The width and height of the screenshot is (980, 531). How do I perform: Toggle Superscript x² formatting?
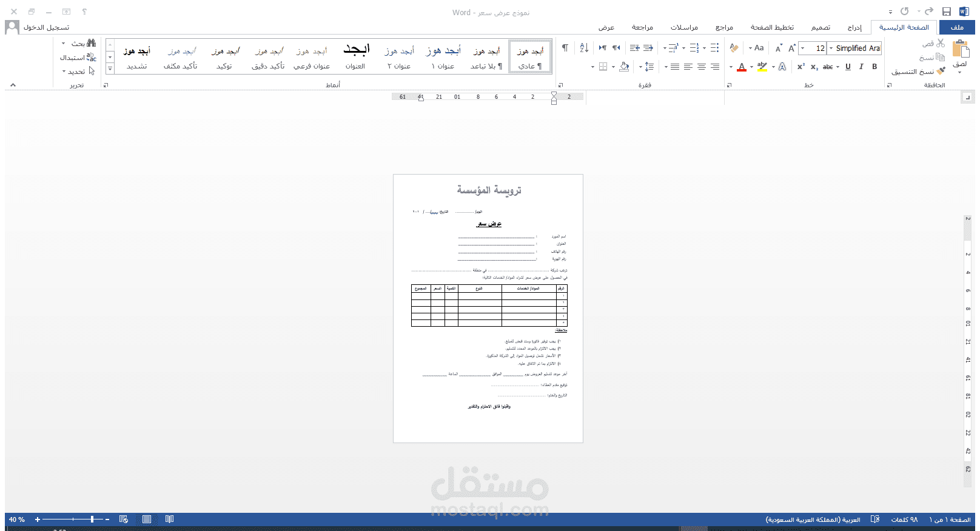click(x=801, y=67)
